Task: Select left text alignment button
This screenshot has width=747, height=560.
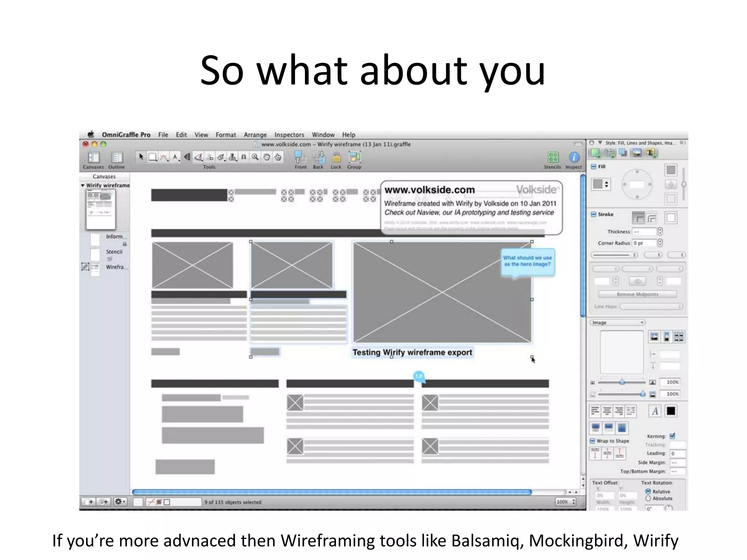Action: pyautogui.click(x=595, y=411)
